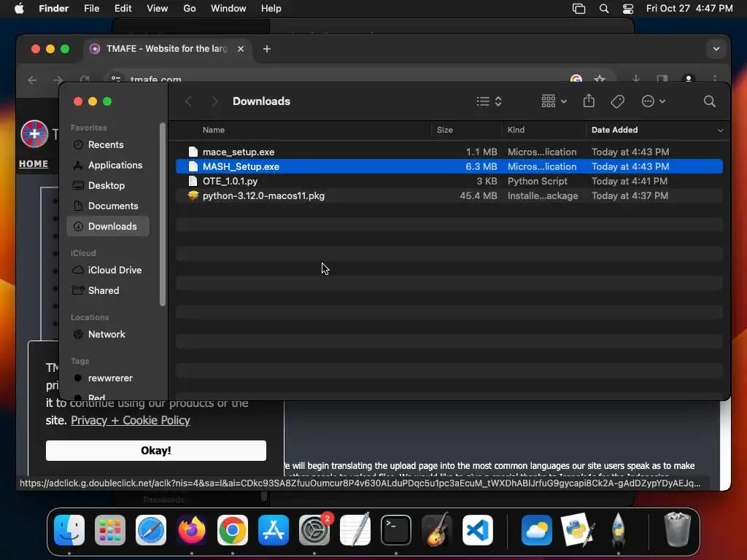Select Desktop in Finder sidebar
The width and height of the screenshot is (747, 560).
click(x=108, y=186)
